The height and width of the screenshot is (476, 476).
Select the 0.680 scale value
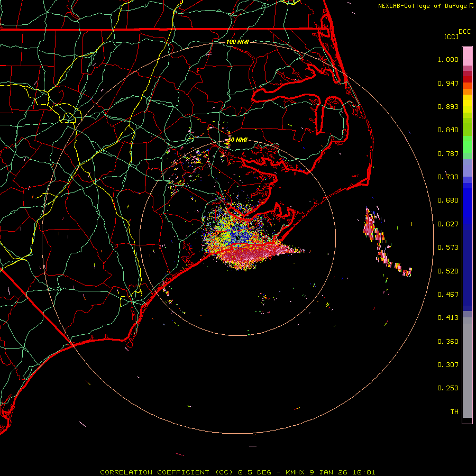(448, 200)
